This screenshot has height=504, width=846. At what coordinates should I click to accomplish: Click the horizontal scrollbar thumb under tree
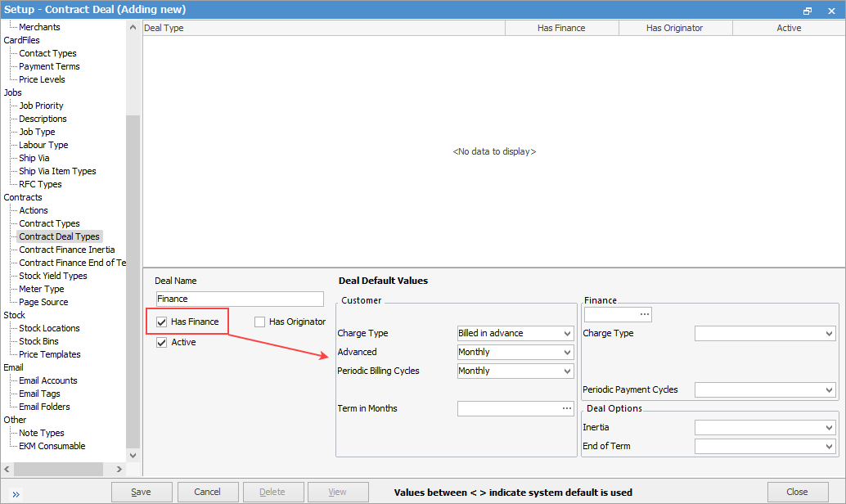pos(58,470)
